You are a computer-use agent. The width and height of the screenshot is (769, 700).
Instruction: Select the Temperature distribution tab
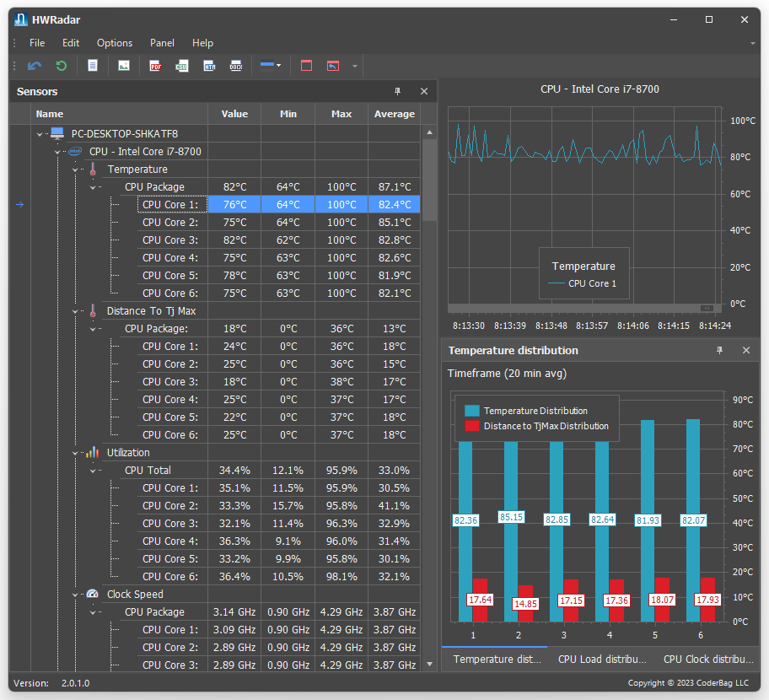coord(497,659)
